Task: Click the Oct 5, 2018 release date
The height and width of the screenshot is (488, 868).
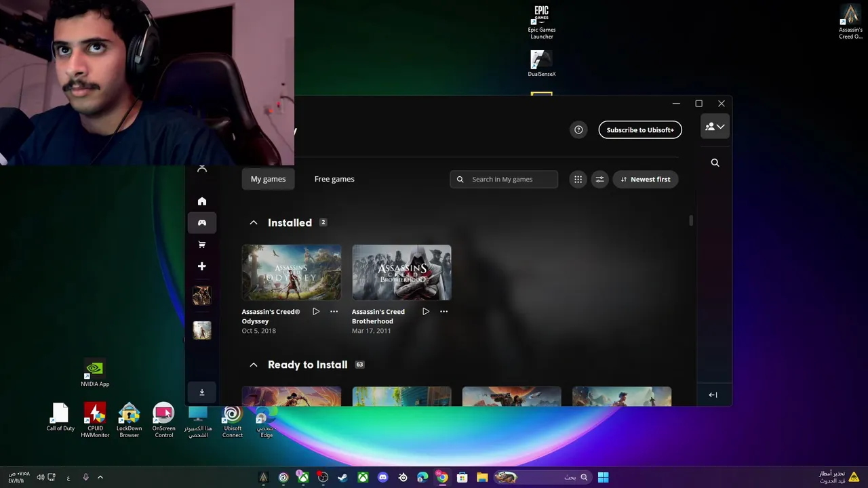Action: click(x=258, y=331)
